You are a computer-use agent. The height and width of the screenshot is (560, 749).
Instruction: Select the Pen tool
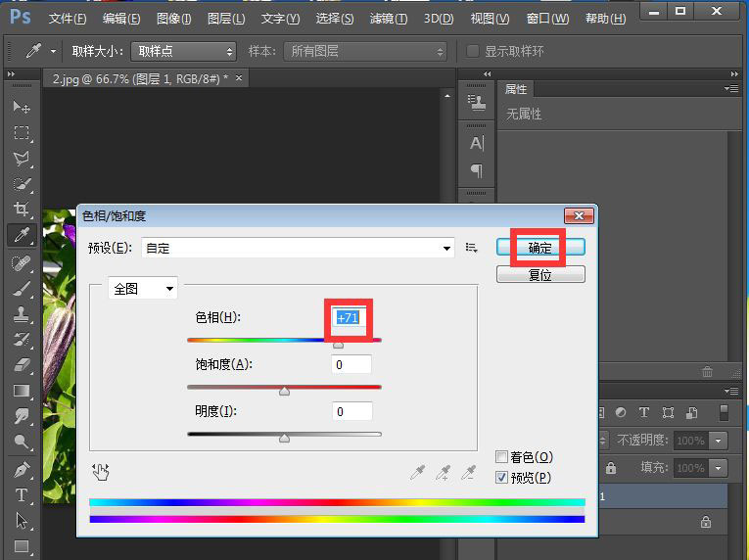tap(22, 470)
